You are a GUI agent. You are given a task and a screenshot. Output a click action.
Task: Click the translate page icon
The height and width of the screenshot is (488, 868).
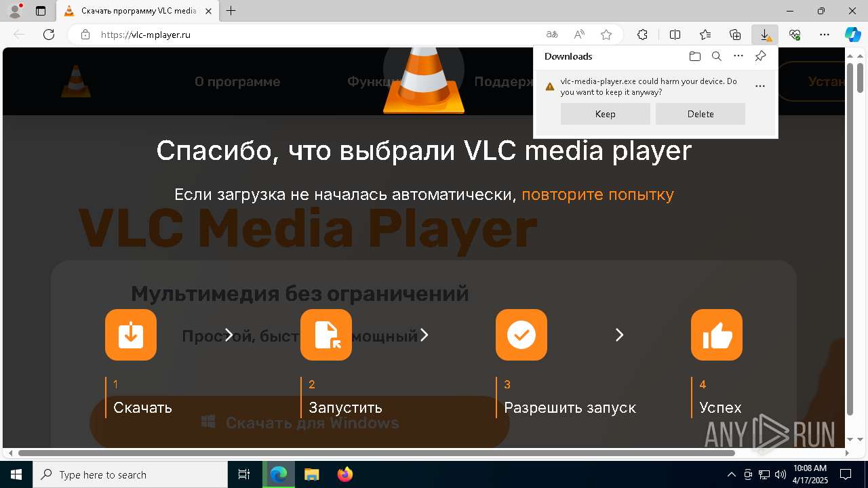click(552, 35)
